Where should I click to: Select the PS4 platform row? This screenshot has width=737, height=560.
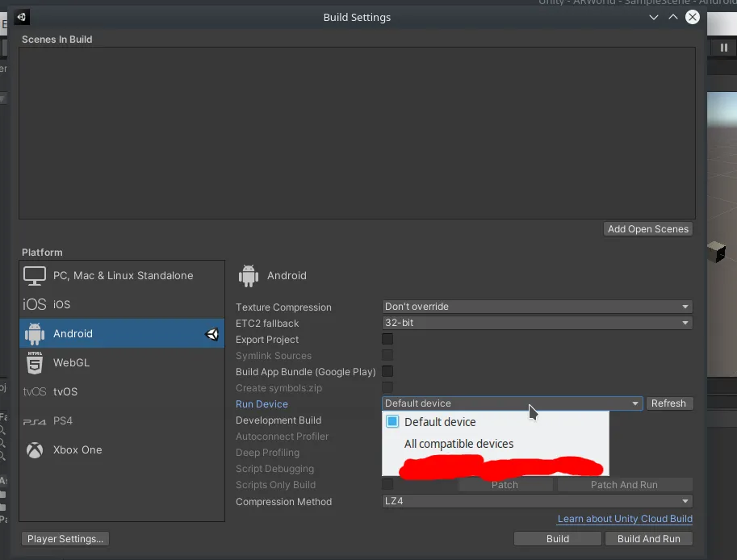pos(122,421)
